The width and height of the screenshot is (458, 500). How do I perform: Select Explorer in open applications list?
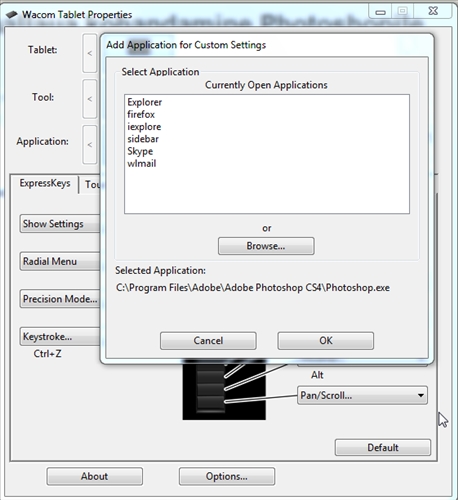click(144, 102)
